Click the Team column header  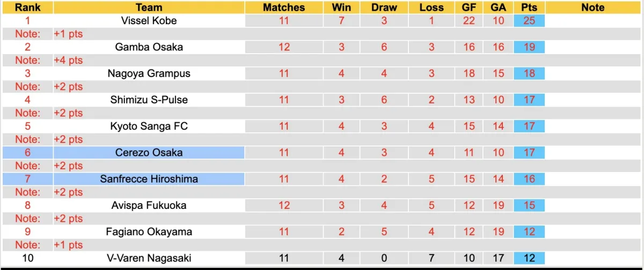click(149, 7)
